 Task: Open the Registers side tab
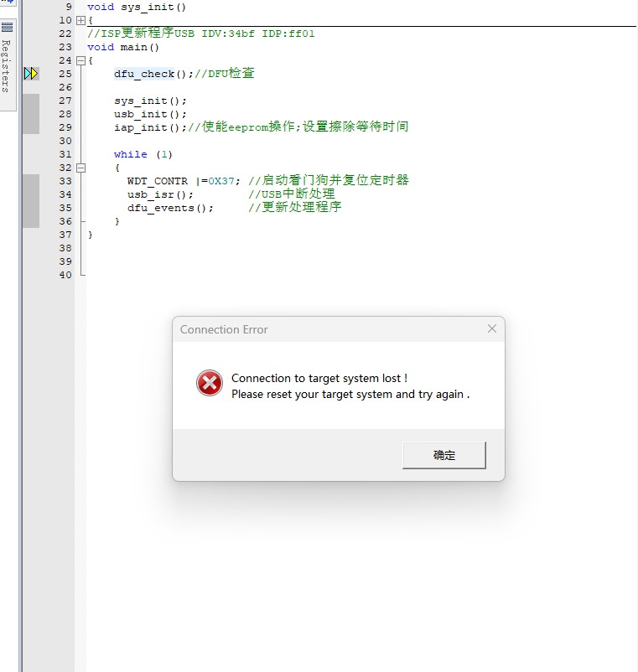[x=6, y=66]
